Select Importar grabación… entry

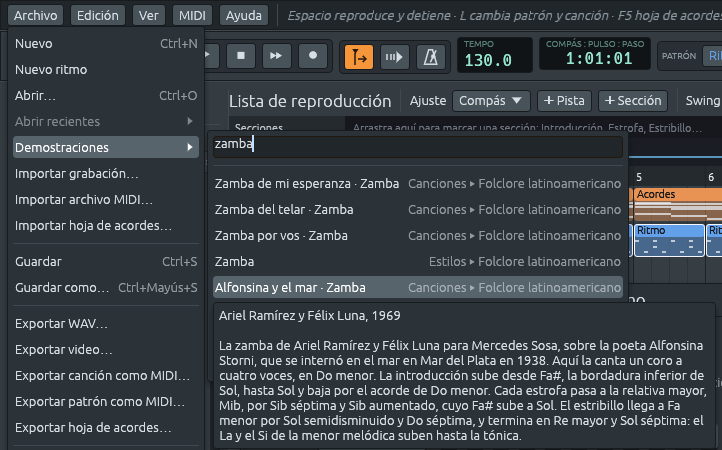(x=106, y=173)
